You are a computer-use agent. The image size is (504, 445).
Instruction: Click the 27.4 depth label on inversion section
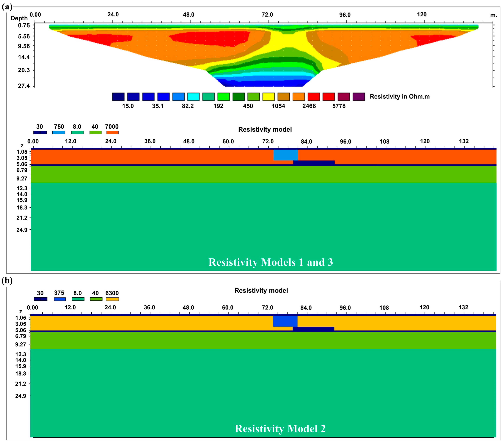pos(24,86)
